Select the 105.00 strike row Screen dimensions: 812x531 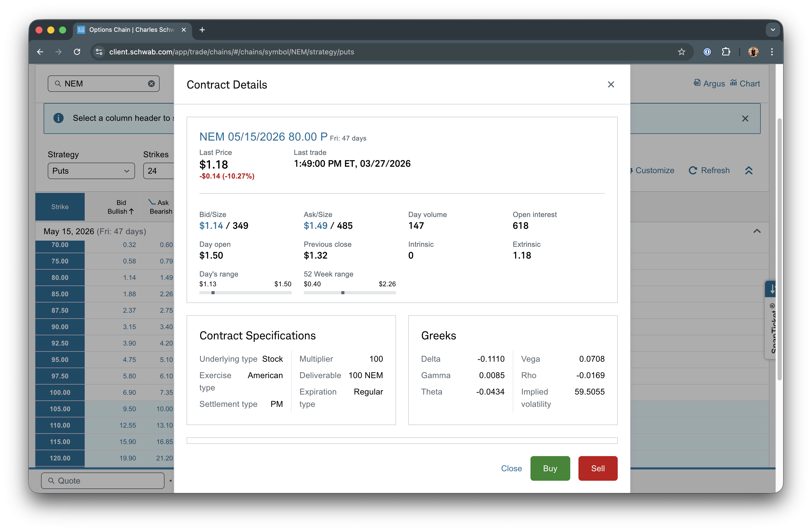click(x=60, y=409)
